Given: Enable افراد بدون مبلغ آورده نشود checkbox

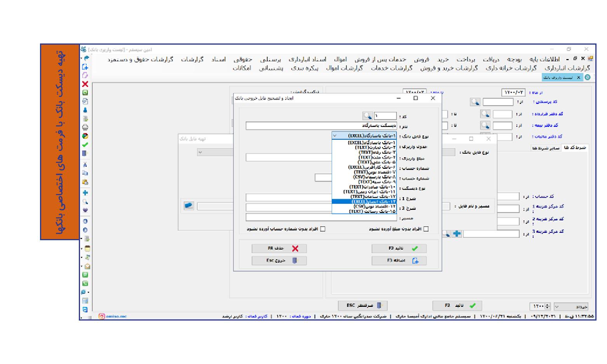Looking at the screenshot, I should pos(426,229).
